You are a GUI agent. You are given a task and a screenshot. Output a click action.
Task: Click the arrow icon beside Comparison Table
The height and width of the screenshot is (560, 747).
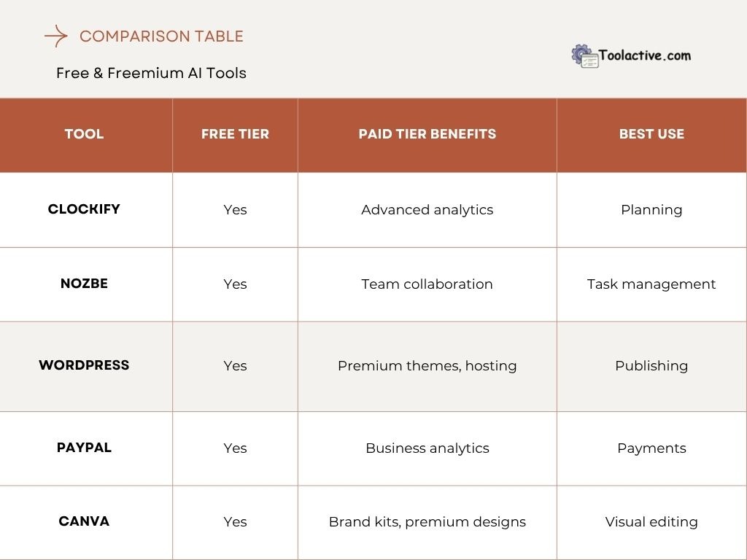coord(55,36)
